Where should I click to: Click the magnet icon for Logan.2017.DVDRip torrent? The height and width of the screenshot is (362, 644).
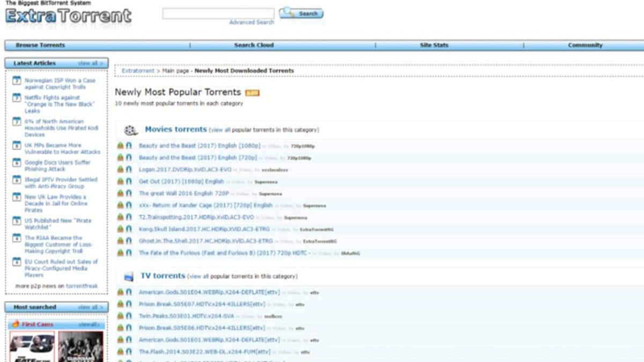(x=129, y=170)
